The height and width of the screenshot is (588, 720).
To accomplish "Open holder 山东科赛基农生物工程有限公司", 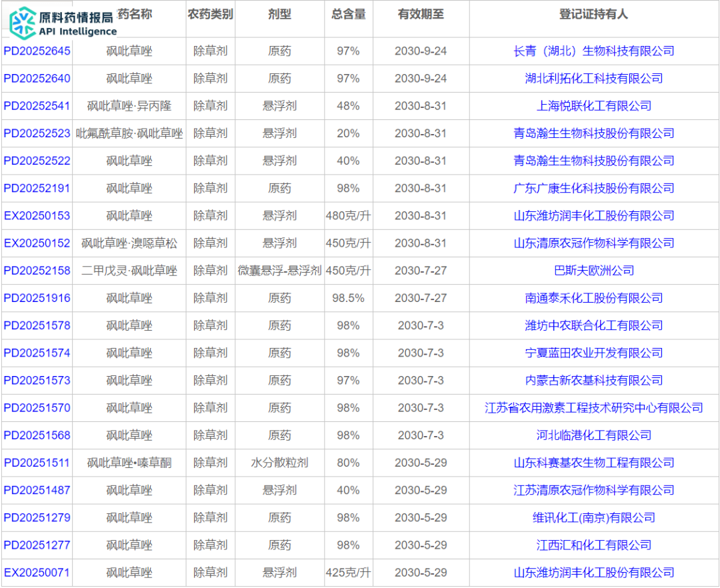I will [x=594, y=463].
